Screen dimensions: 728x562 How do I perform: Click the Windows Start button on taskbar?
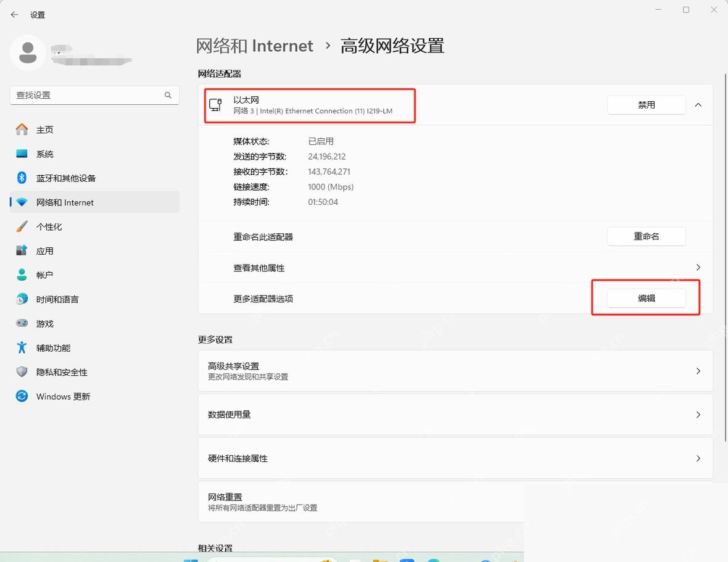click(191, 560)
